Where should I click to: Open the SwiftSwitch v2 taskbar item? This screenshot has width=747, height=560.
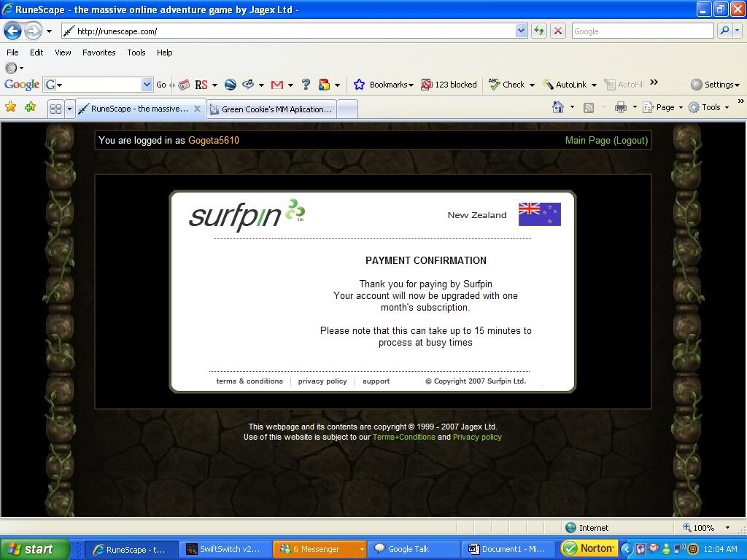(225, 549)
